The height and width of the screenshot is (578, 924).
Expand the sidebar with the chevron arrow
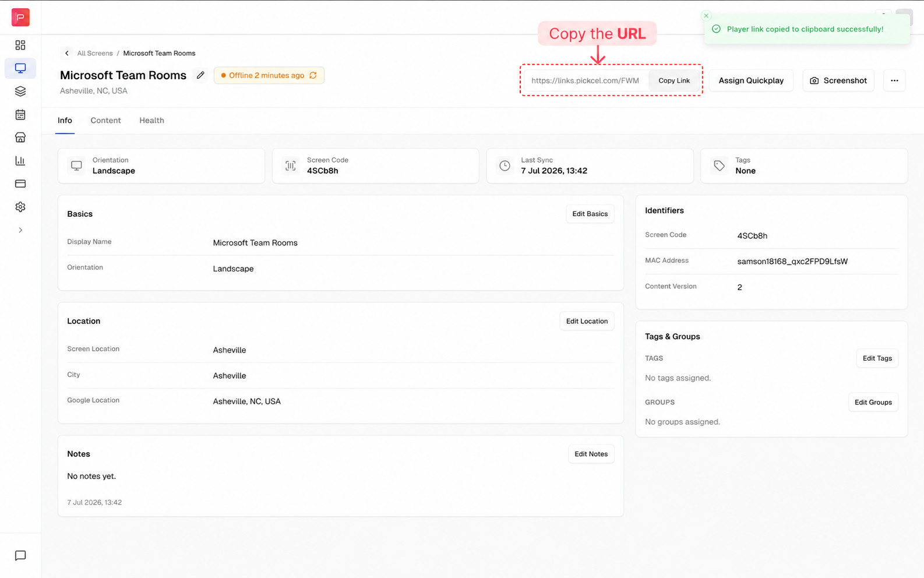click(x=20, y=230)
